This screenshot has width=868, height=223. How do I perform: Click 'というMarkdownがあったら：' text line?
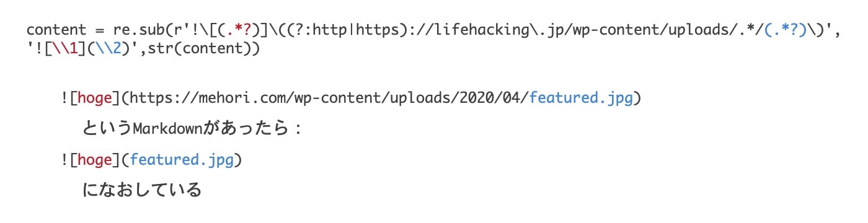[193, 129]
